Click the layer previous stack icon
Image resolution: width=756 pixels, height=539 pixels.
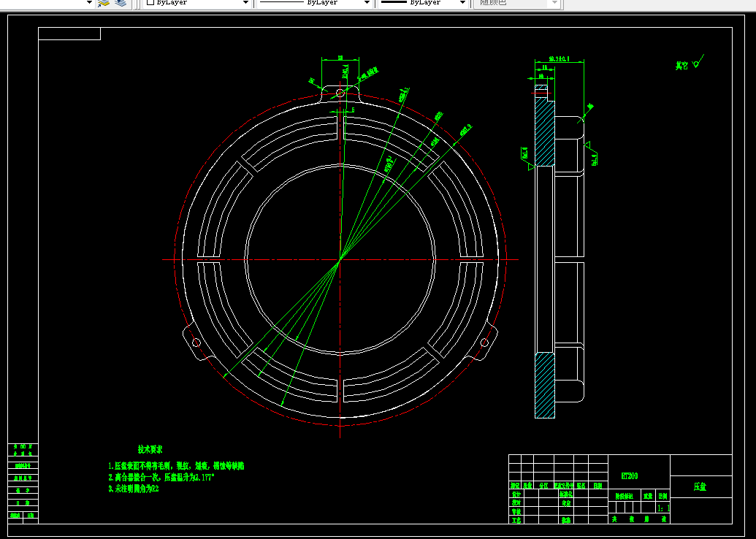121,2
